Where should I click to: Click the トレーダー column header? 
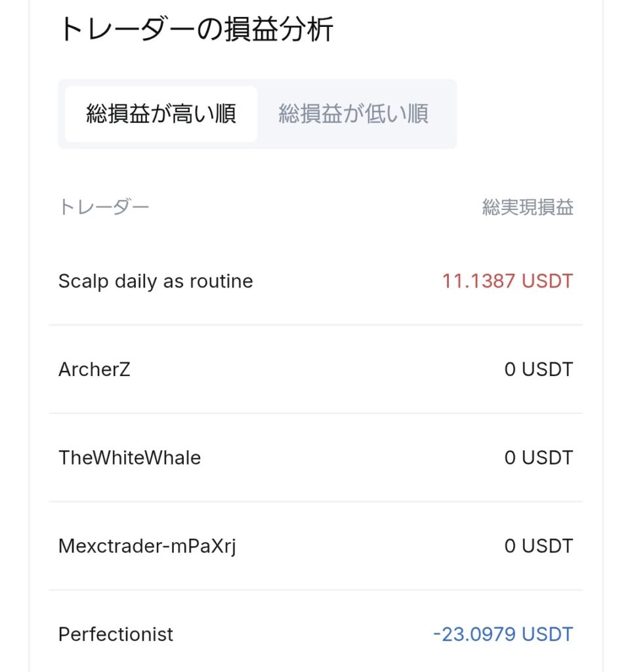104,208
